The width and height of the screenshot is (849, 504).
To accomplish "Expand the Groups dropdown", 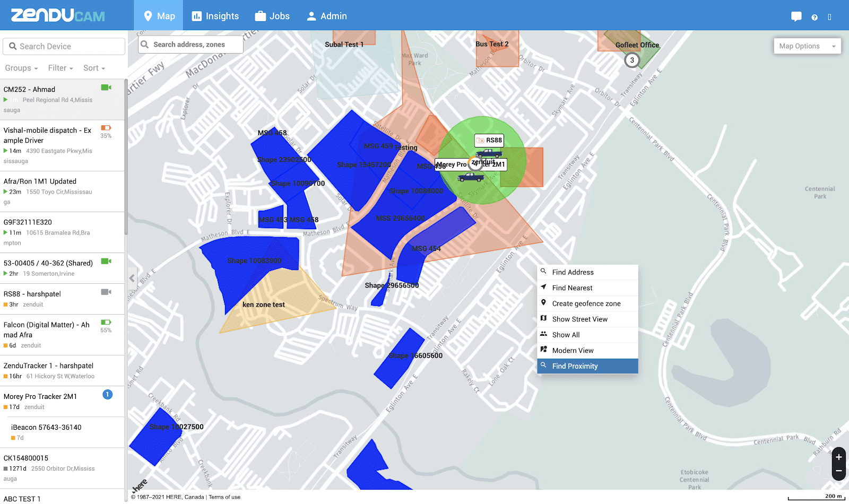I will (x=21, y=68).
